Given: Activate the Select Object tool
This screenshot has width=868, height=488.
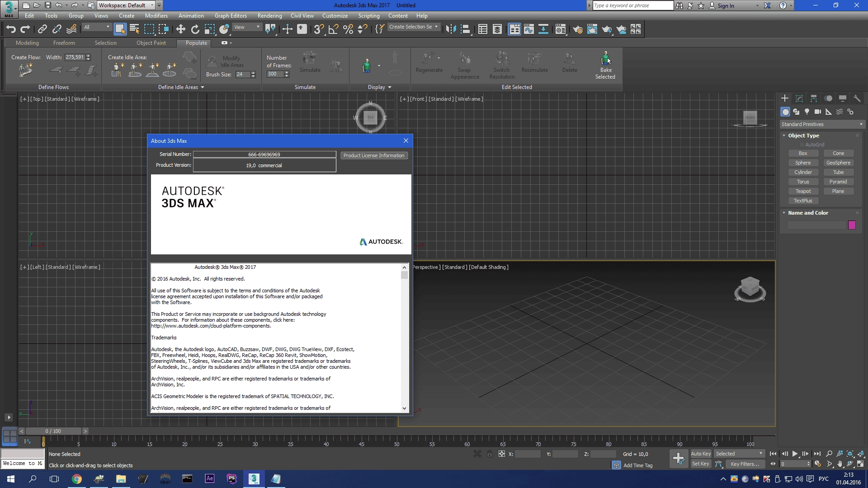Looking at the screenshot, I should [x=120, y=29].
